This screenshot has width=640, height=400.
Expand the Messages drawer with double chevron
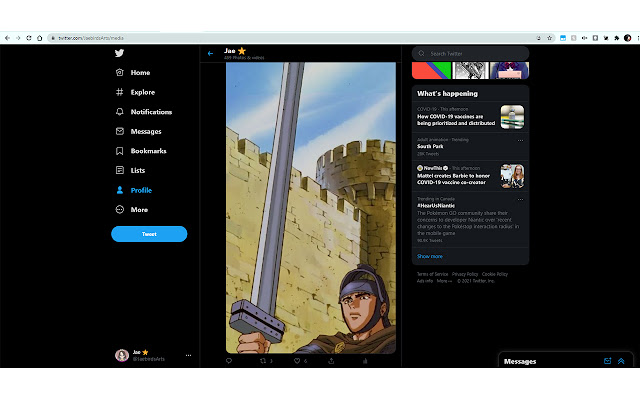[x=621, y=361]
